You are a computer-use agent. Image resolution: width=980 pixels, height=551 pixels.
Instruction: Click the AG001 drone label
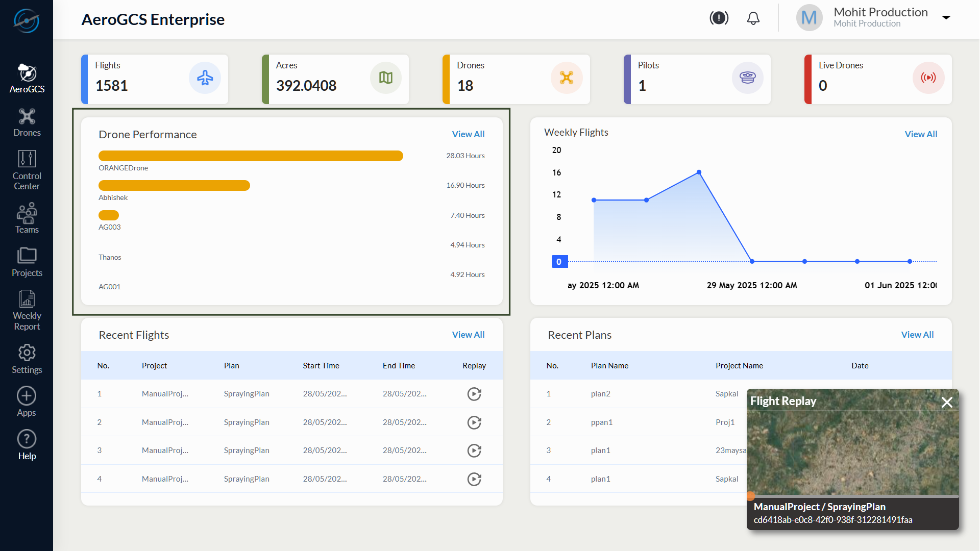point(109,287)
